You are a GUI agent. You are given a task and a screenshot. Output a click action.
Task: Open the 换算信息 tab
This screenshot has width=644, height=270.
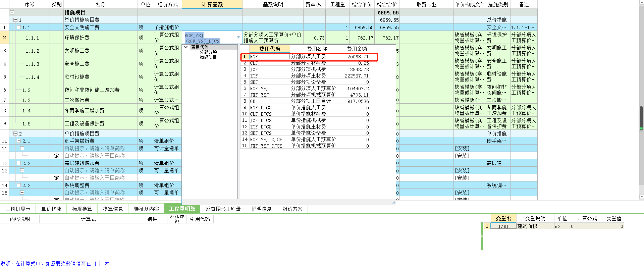click(x=113, y=209)
